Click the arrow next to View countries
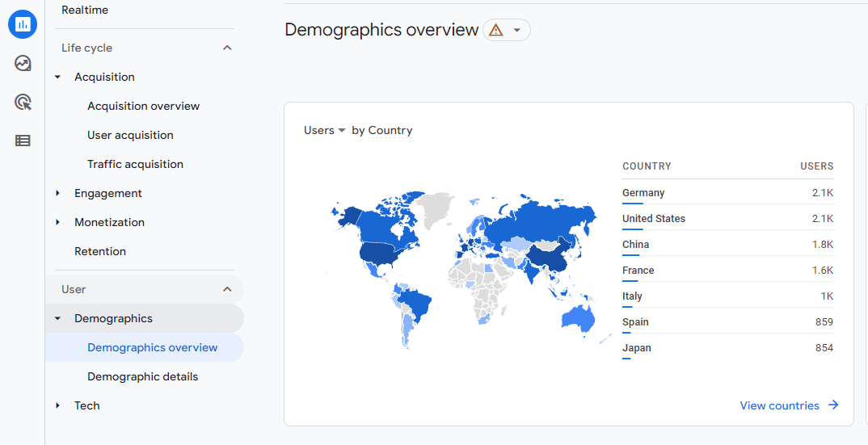 click(833, 405)
